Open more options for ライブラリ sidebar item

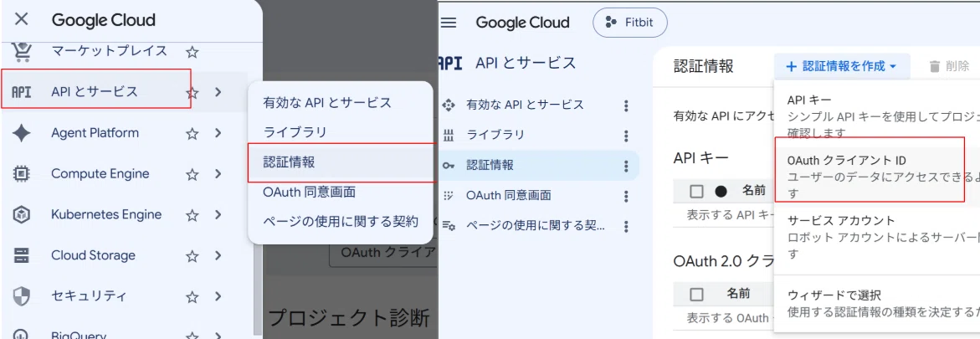pyautogui.click(x=626, y=135)
